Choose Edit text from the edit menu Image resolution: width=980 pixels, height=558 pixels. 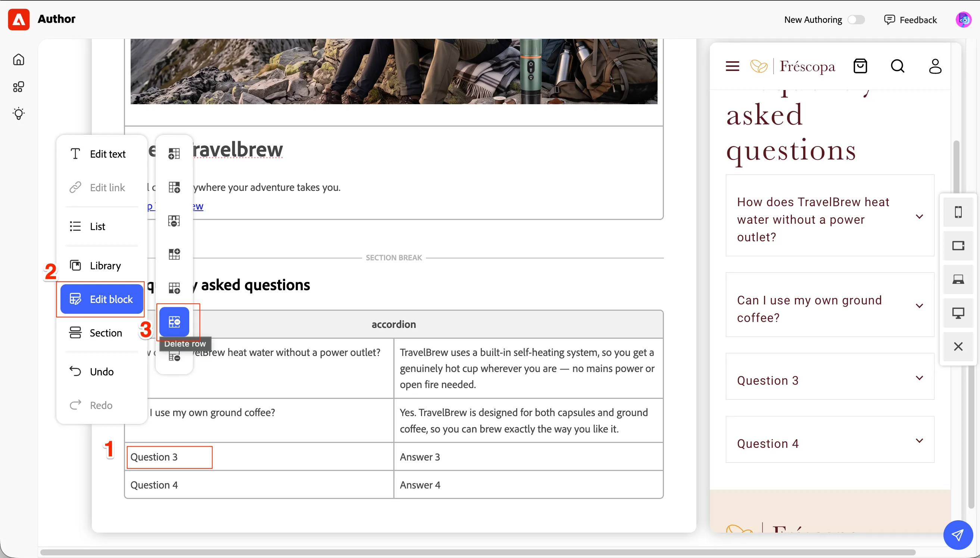click(102, 154)
